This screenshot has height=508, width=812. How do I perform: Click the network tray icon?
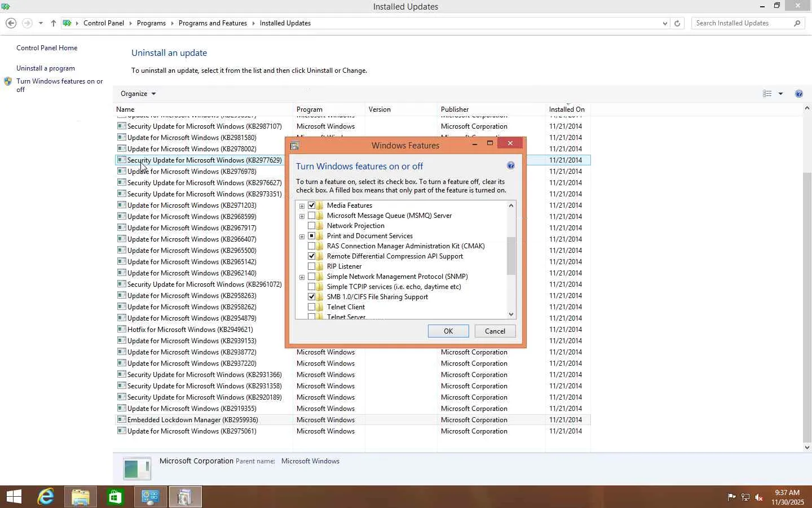745,497
